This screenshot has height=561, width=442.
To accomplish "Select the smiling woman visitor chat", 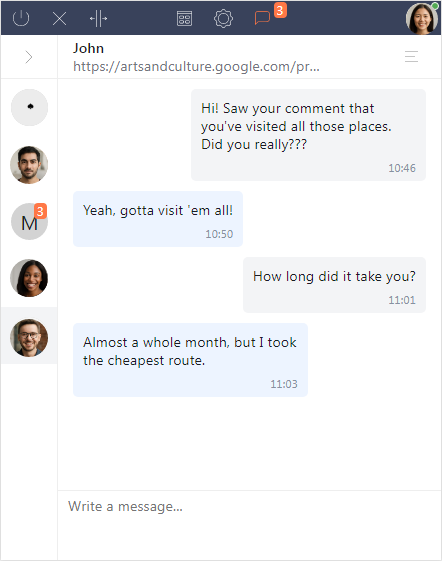I will 29,278.
